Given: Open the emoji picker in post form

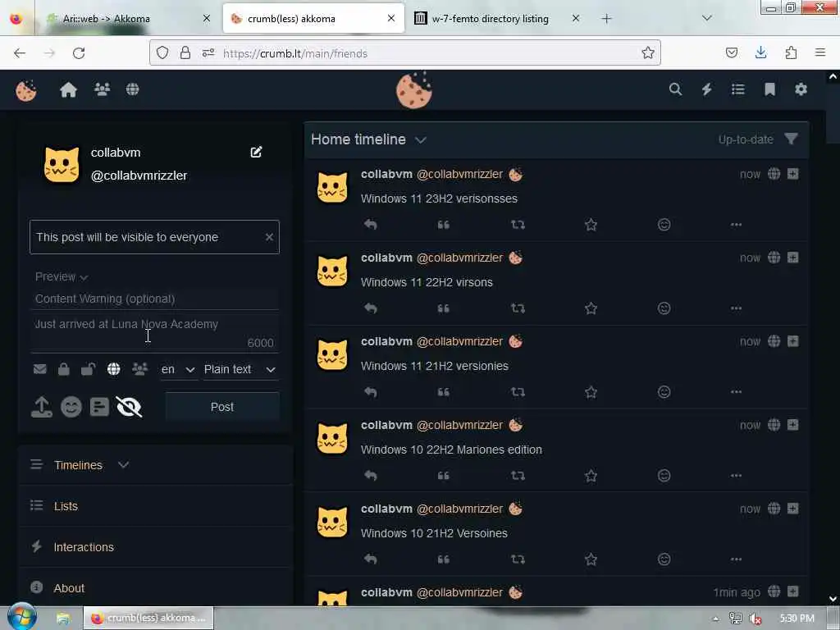Looking at the screenshot, I should pos(71,407).
